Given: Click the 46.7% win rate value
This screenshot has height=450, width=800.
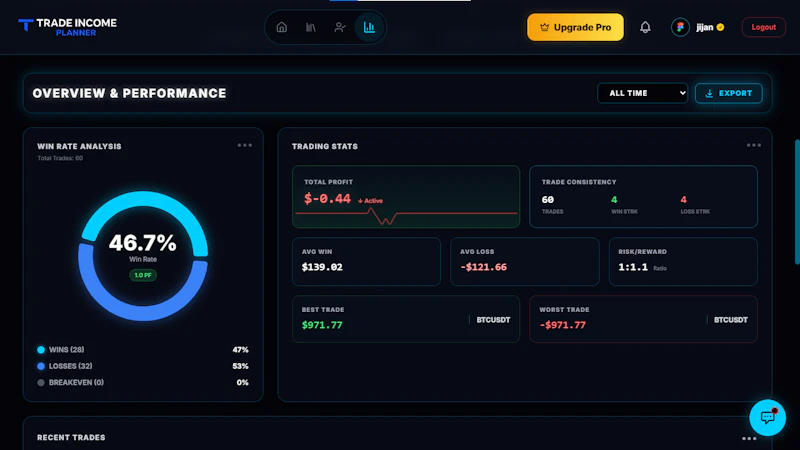Looking at the screenshot, I should pos(142,243).
